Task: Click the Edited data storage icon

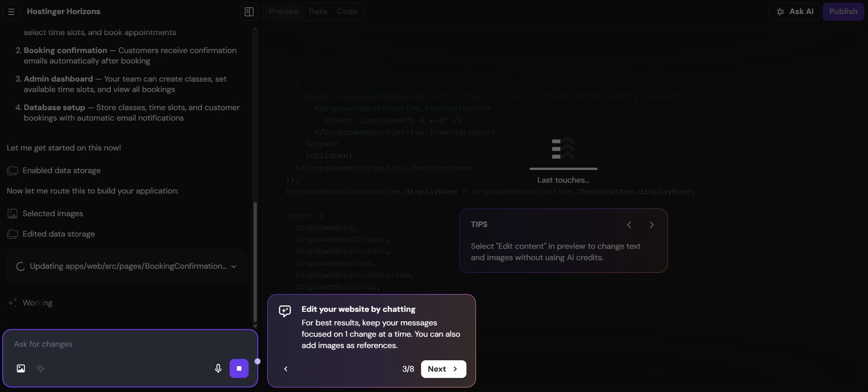Action: pyautogui.click(x=13, y=234)
